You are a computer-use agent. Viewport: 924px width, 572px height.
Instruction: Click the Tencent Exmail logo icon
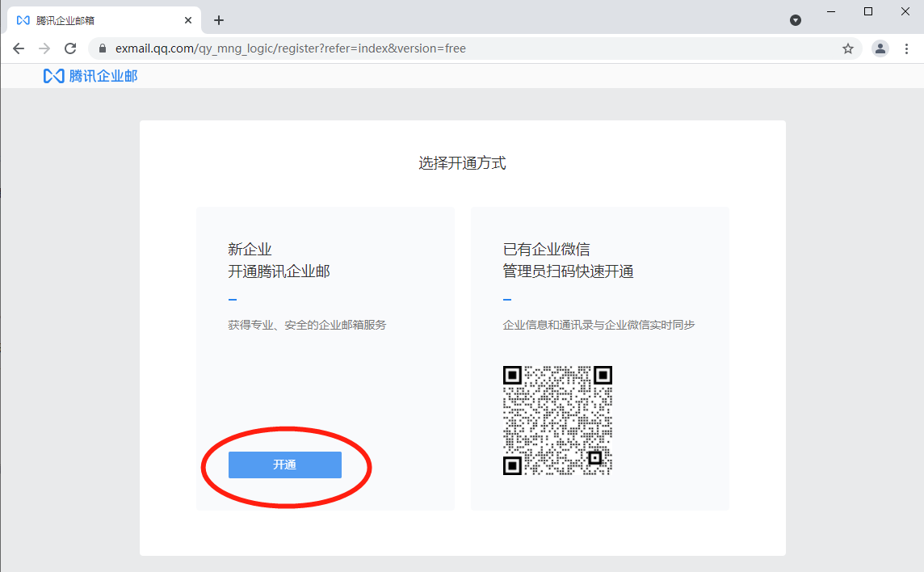53,75
